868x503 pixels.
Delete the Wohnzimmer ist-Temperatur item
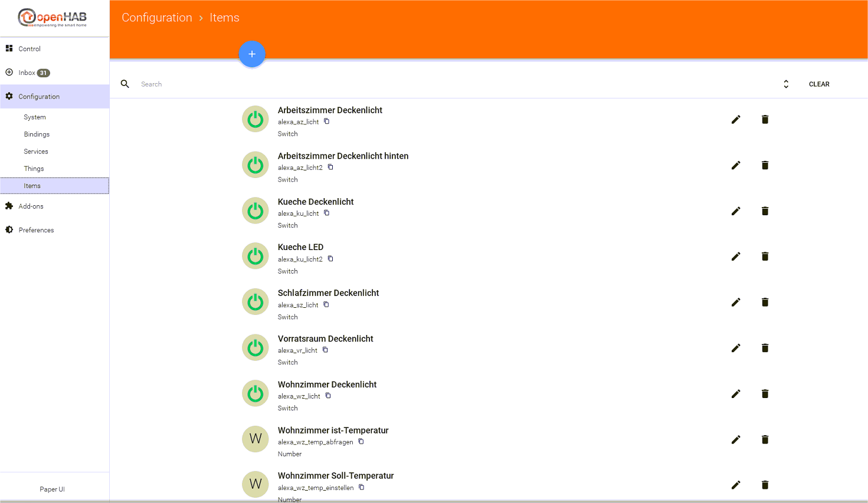tap(765, 439)
